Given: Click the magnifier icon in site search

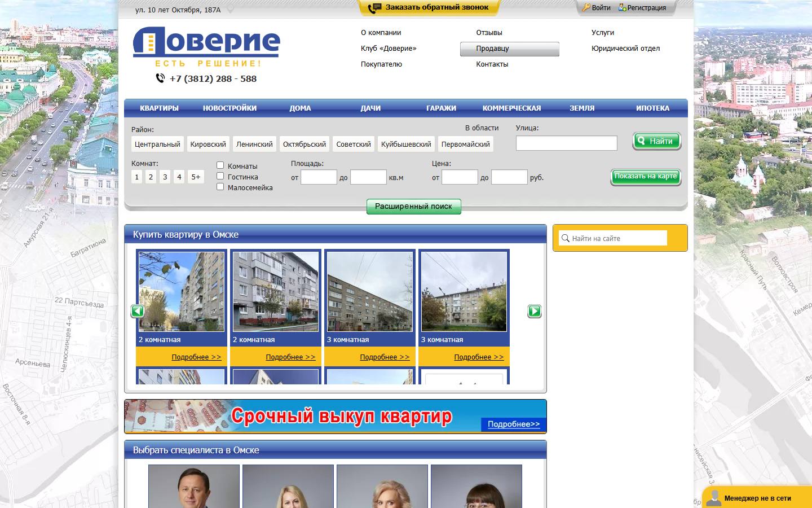Looking at the screenshot, I should [566, 238].
